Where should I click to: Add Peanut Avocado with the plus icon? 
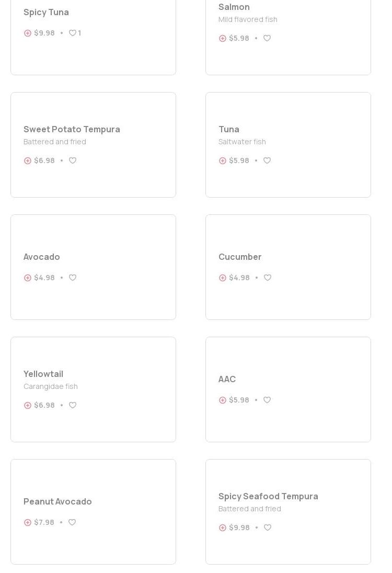(28, 522)
